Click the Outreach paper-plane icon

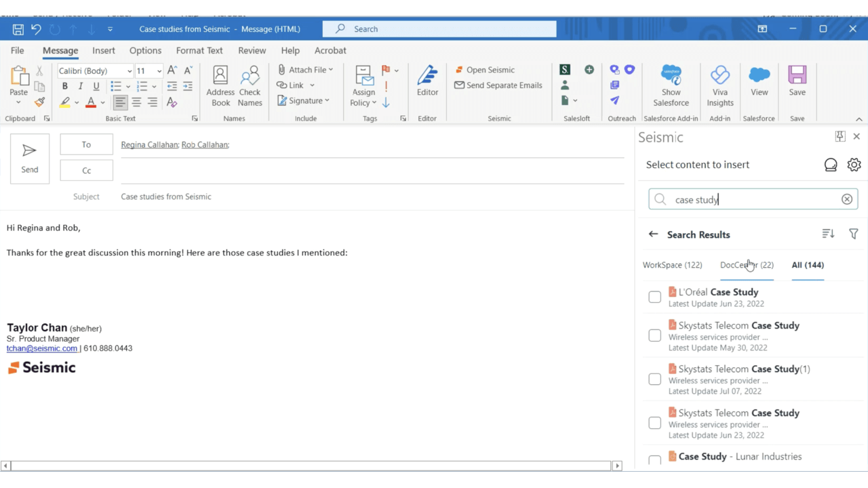[614, 100]
